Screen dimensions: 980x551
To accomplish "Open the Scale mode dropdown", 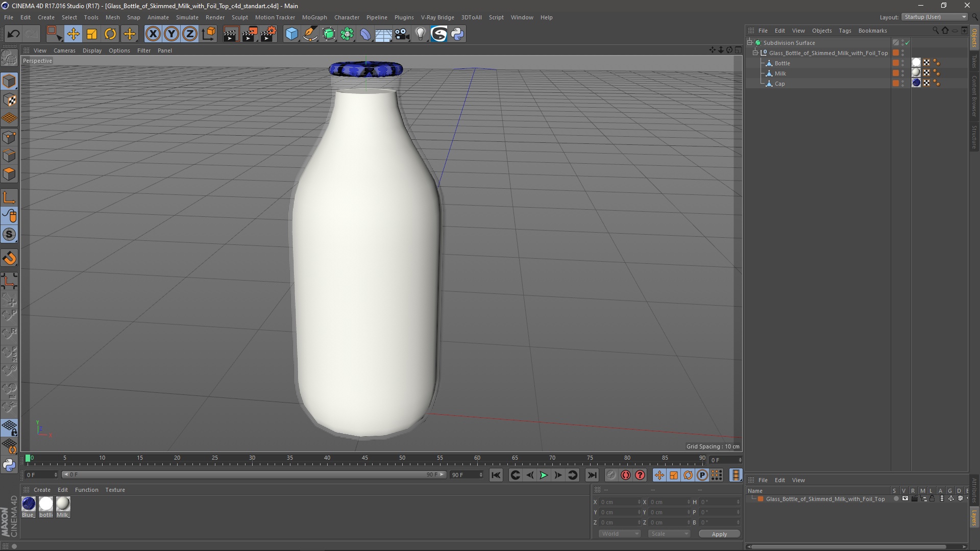I will (x=669, y=534).
